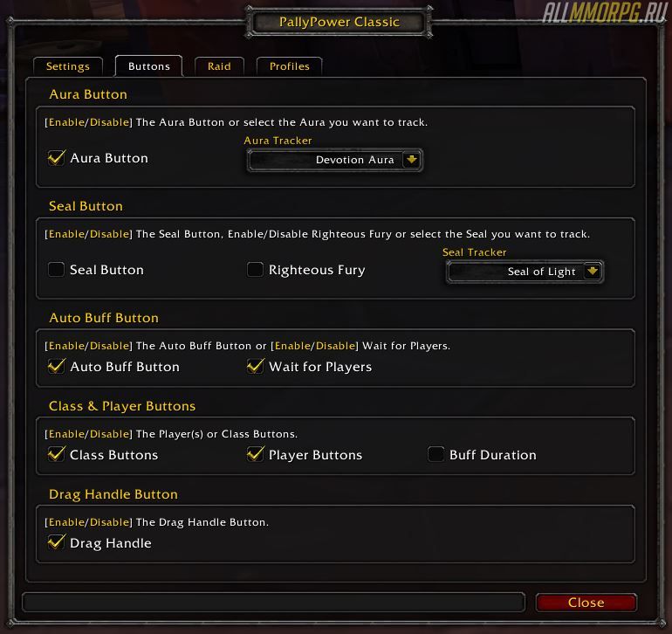Select the Devotion Aura dropdown
This screenshot has height=634, width=672.
[335, 160]
